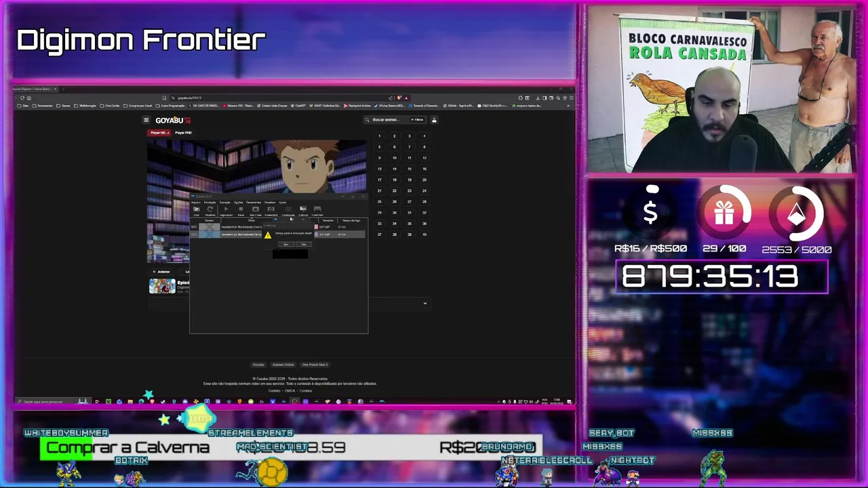Open the Animes Online footer link
Image resolution: width=868 pixels, height=488 pixels.
click(283, 365)
